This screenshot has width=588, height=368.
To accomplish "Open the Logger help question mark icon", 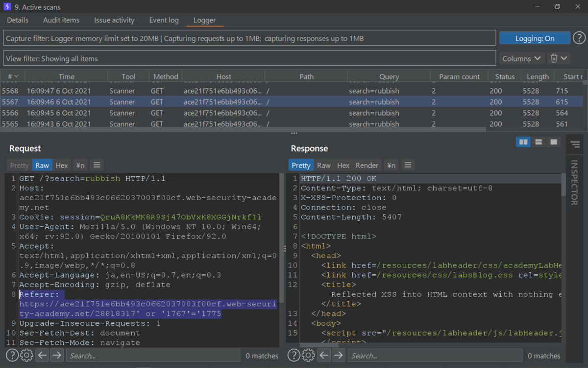I will click(579, 38).
